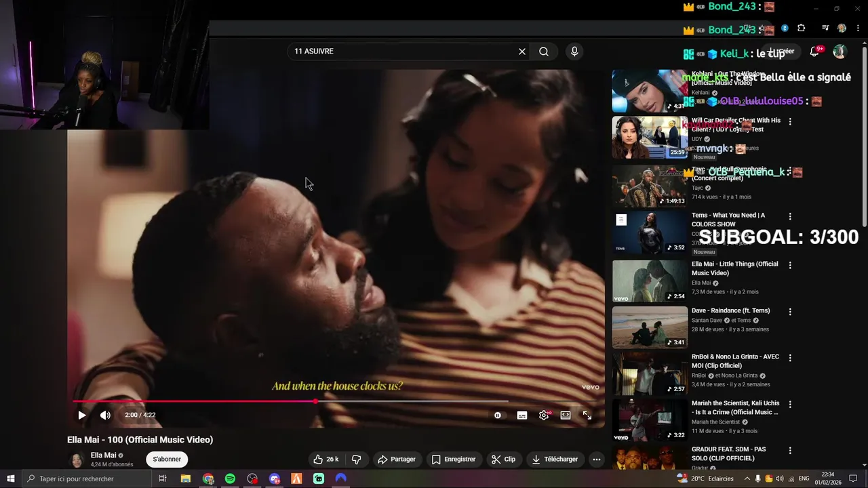Open options menu for RnBoi AVEC MOI

coord(790,358)
